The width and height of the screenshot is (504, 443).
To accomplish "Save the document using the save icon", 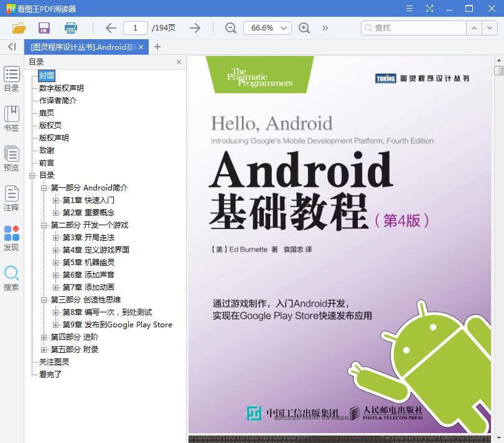I will coord(43,28).
